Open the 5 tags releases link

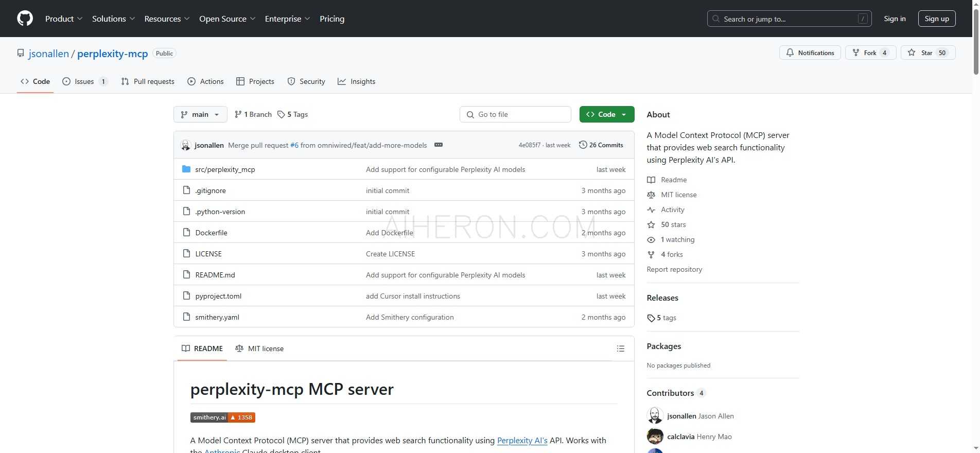(x=662, y=318)
